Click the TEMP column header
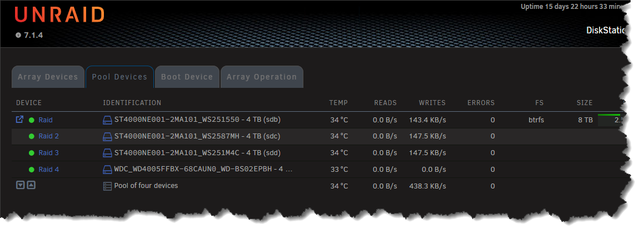 point(338,103)
